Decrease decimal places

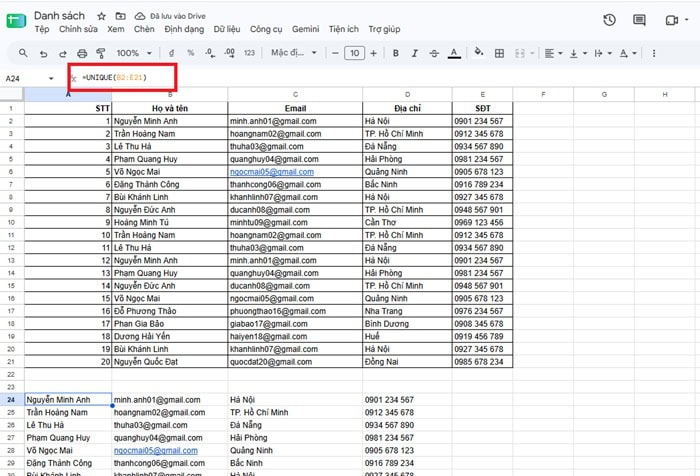tap(210, 53)
